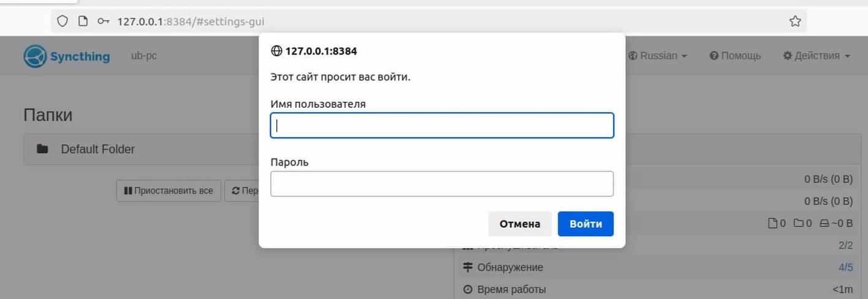Open the Помощь menu item
Viewport: 868px width, 299px height.
735,56
